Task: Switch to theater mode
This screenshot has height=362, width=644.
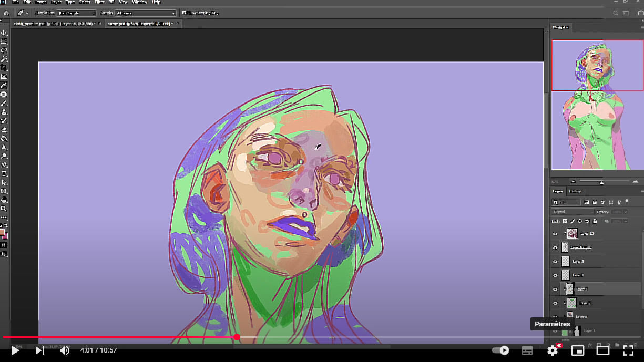Action: tap(602, 350)
